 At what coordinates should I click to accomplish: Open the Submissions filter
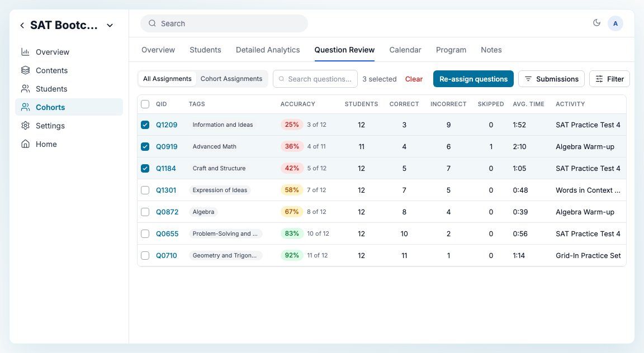551,79
